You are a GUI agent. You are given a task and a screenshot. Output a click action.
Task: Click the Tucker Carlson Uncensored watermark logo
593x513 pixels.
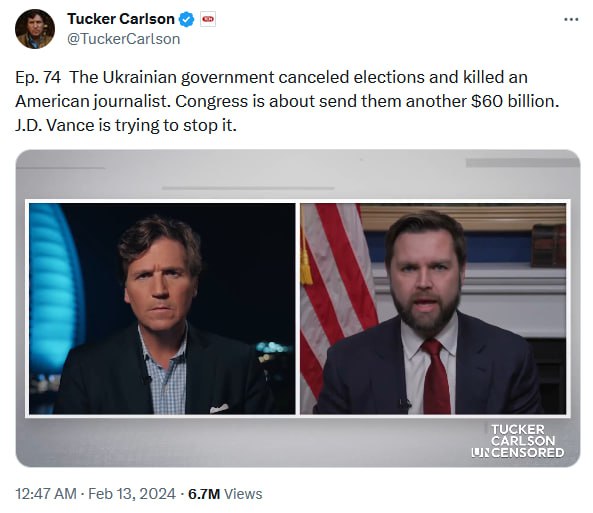point(518,441)
